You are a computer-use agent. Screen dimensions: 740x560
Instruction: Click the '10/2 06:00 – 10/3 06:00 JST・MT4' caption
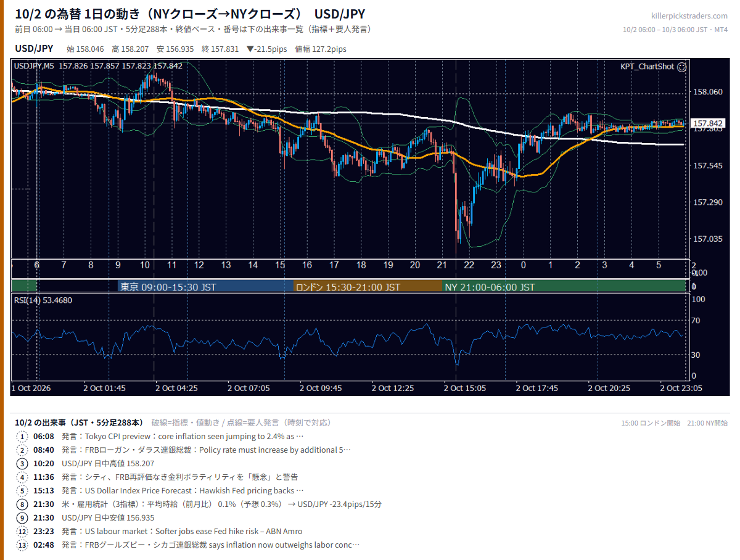[x=675, y=29]
